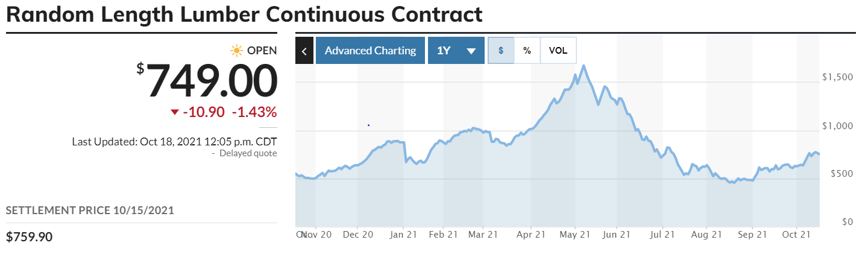Click the -1.43% percent change value
This screenshot has width=868, height=263.
tap(254, 112)
